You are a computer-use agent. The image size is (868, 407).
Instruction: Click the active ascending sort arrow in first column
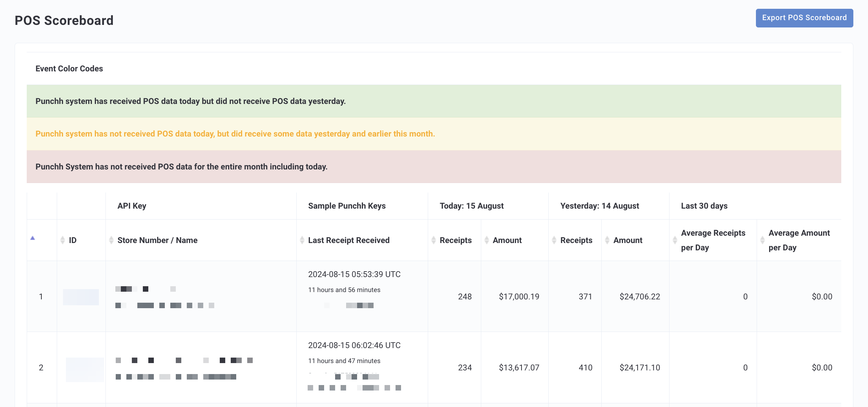tap(33, 238)
